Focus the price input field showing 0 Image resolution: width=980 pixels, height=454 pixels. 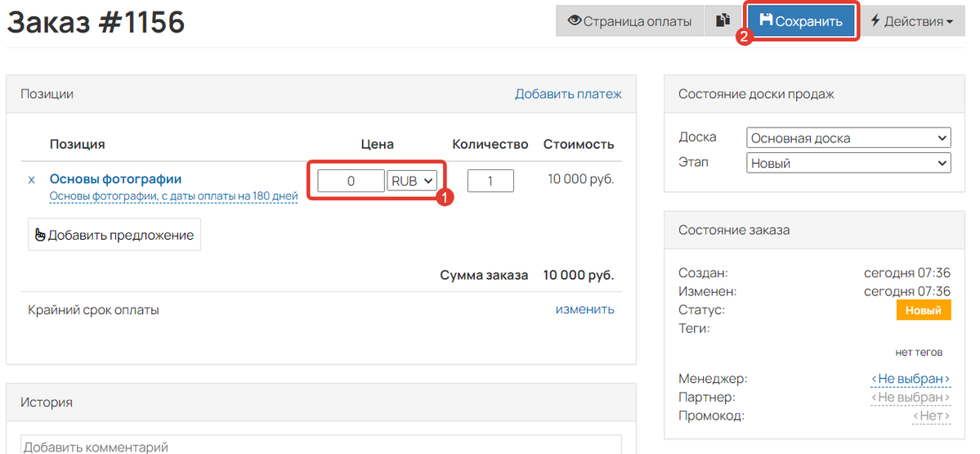(x=351, y=181)
